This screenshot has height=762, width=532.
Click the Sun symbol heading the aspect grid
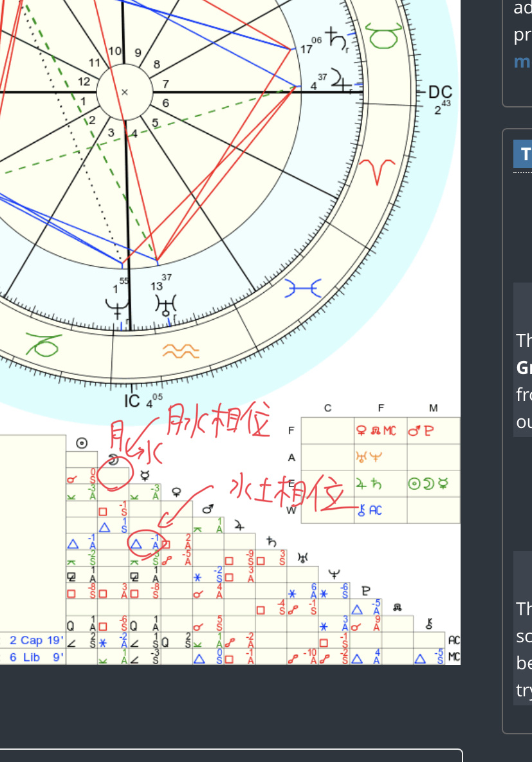[82, 443]
